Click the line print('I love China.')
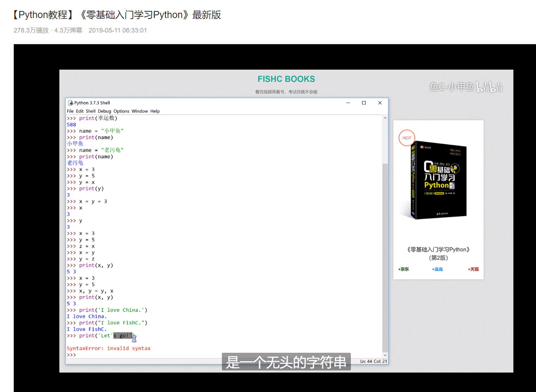Image resolution: width=536 pixels, height=392 pixels. tap(107, 310)
